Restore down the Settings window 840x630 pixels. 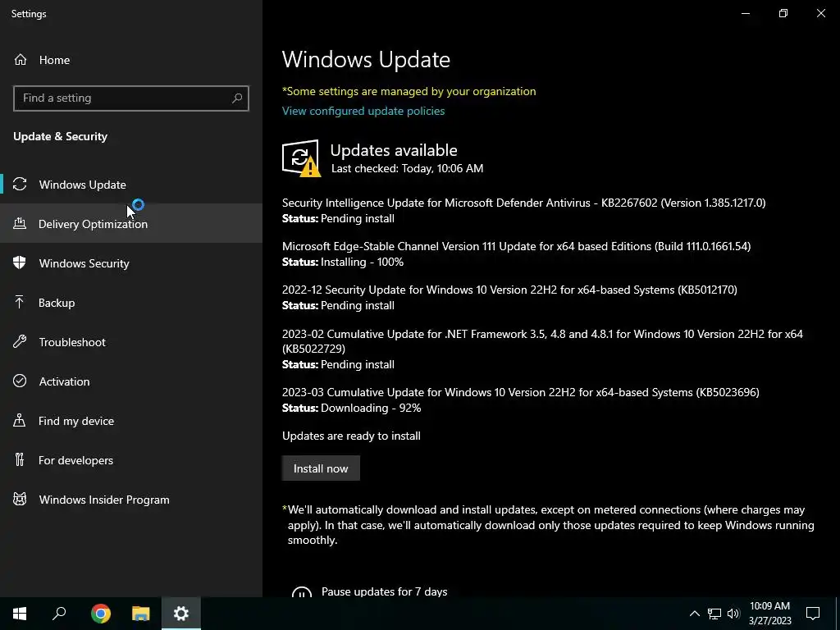pos(783,13)
